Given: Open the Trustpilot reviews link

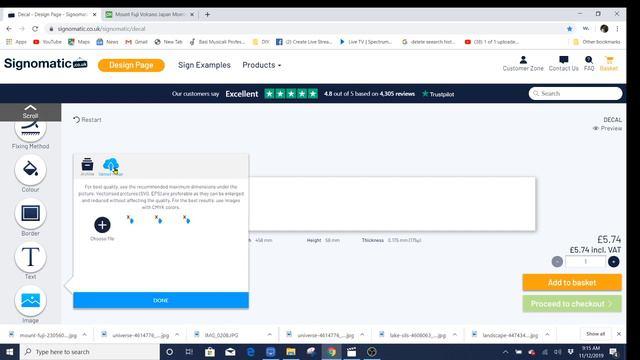Looking at the screenshot, I should 438,94.
